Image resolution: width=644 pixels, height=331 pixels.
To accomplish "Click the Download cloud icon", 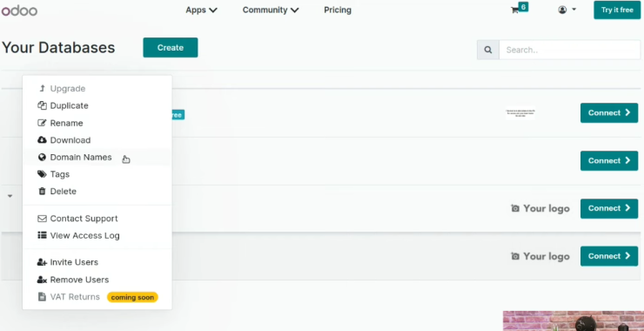I will tap(42, 140).
